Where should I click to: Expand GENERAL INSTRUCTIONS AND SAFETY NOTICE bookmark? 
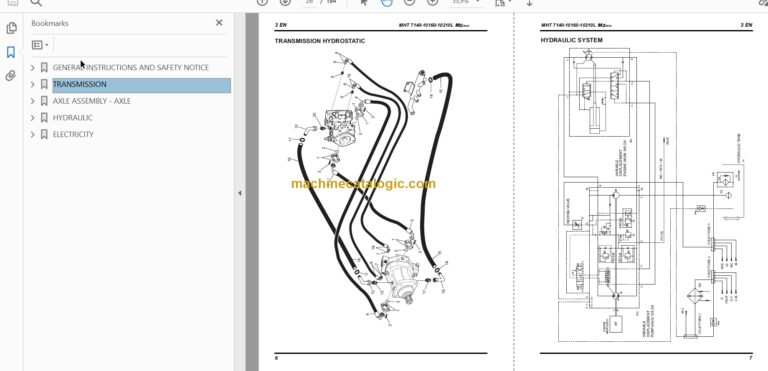pos(33,68)
